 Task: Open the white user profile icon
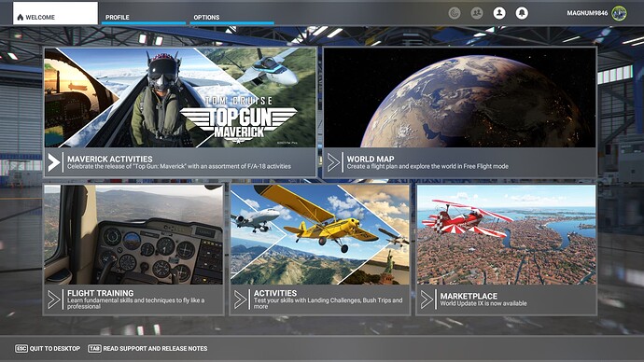point(499,13)
